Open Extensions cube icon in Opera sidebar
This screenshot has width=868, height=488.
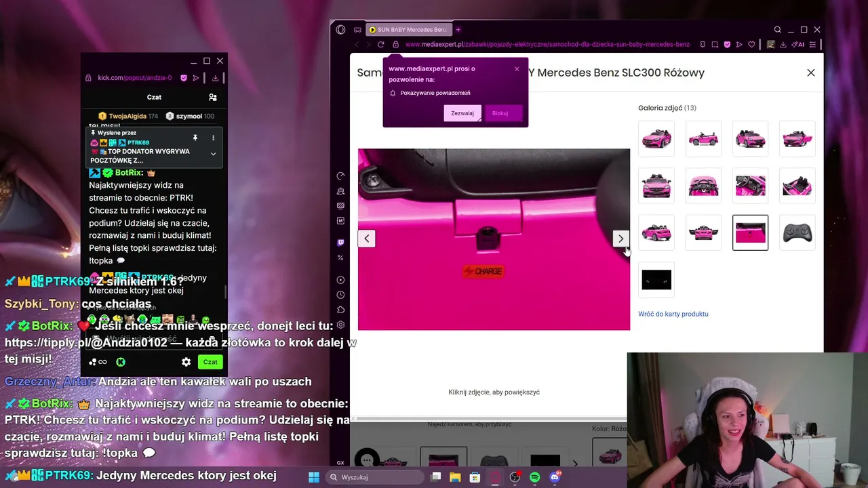click(x=340, y=310)
